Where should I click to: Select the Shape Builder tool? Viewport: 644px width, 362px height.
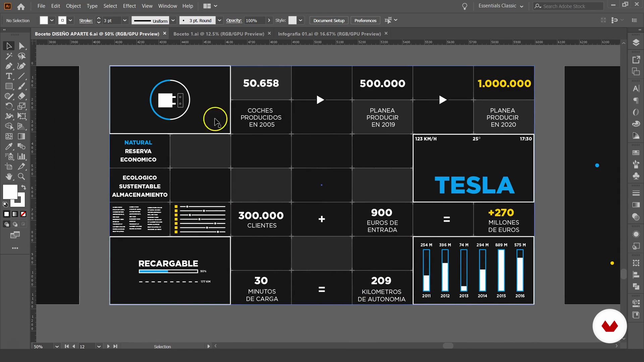pos(9,126)
